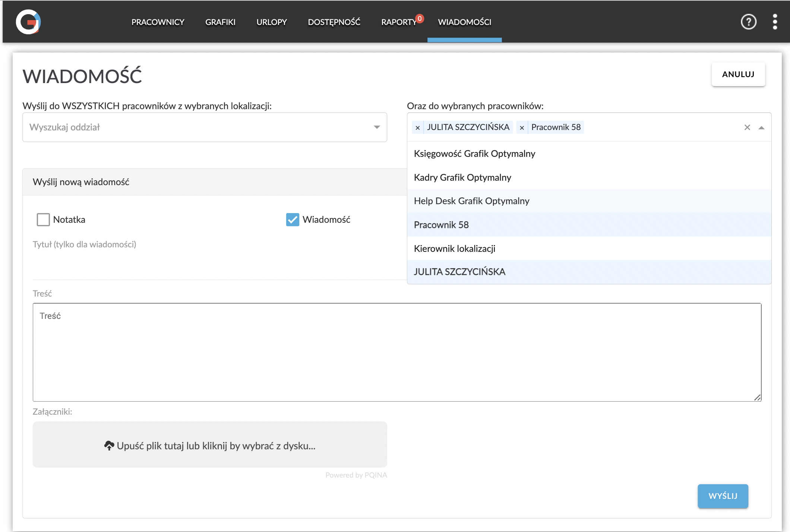The height and width of the screenshot is (532, 790).
Task: Open the Pracownicy menu
Action: pyautogui.click(x=158, y=22)
